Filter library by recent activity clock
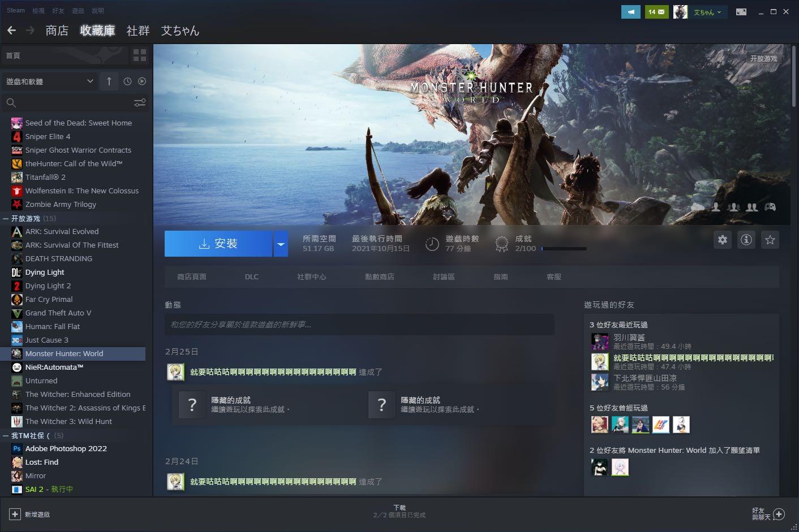Screen dimensions: 799x532 pyautogui.click(x=127, y=81)
